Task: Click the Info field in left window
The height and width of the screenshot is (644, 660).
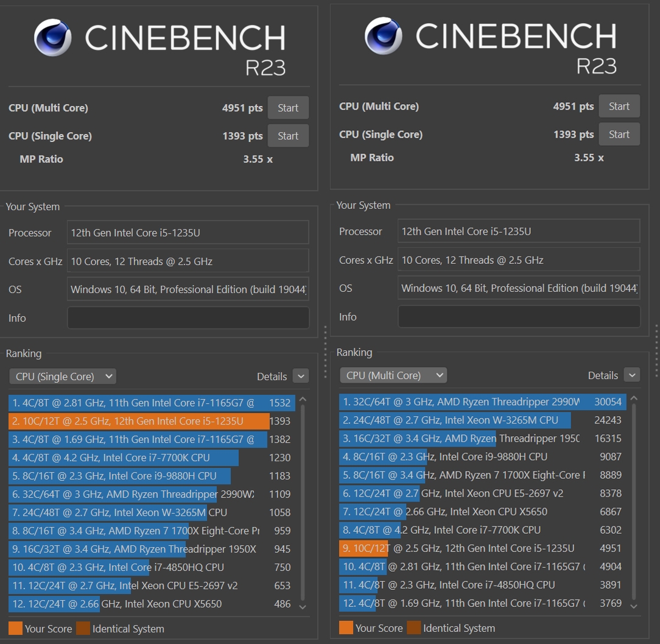Action: [188, 317]
